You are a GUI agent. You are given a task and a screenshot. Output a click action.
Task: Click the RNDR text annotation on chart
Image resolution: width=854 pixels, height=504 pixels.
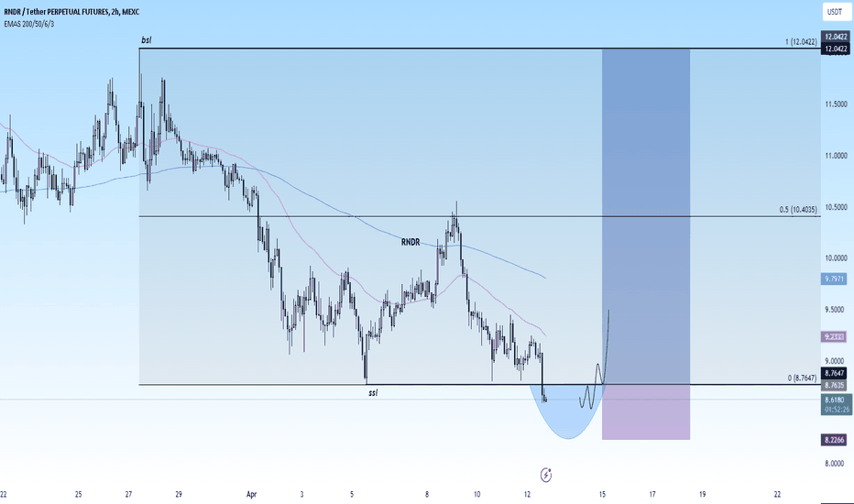(411, 242)
